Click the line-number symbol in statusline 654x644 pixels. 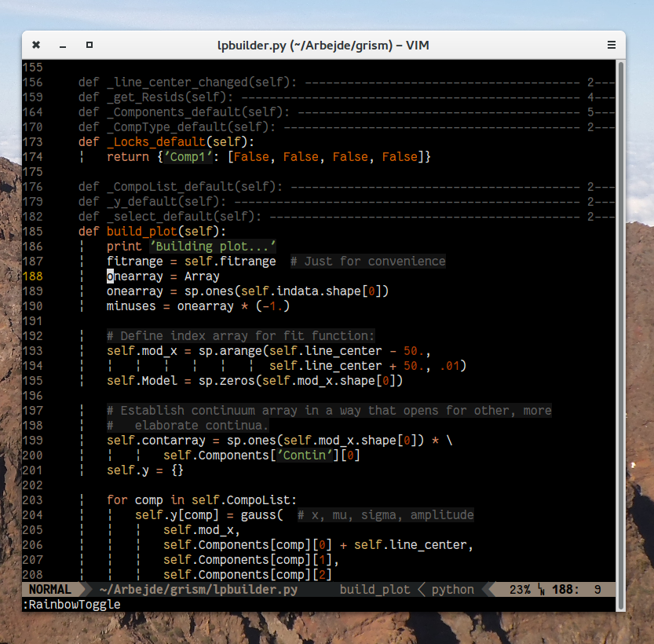click(x=542, y=590)
